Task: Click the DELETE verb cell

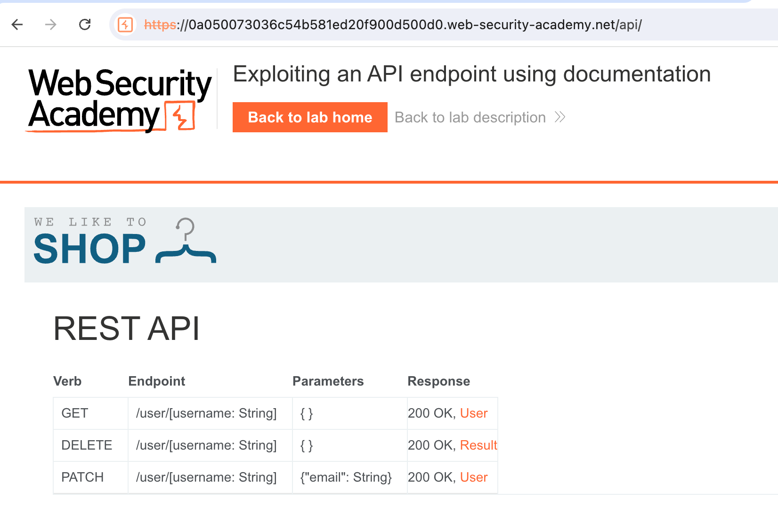Action: [x=87, y=445]
